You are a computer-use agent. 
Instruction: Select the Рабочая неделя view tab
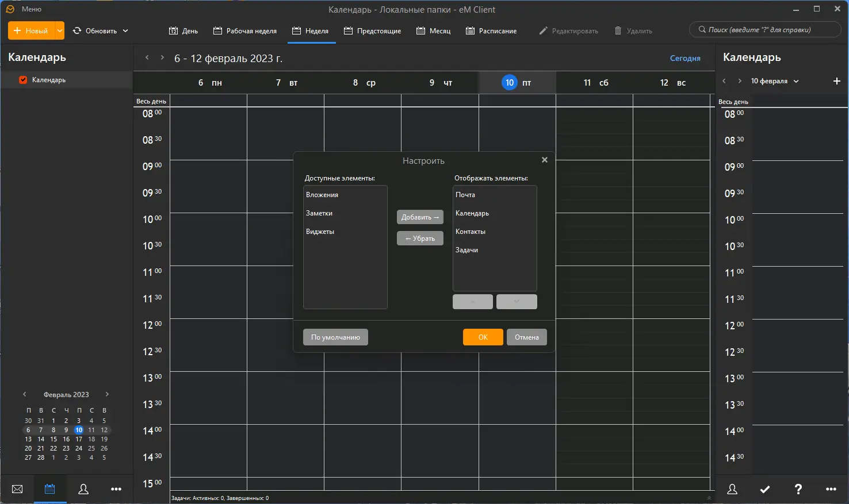tap(245, 31)
